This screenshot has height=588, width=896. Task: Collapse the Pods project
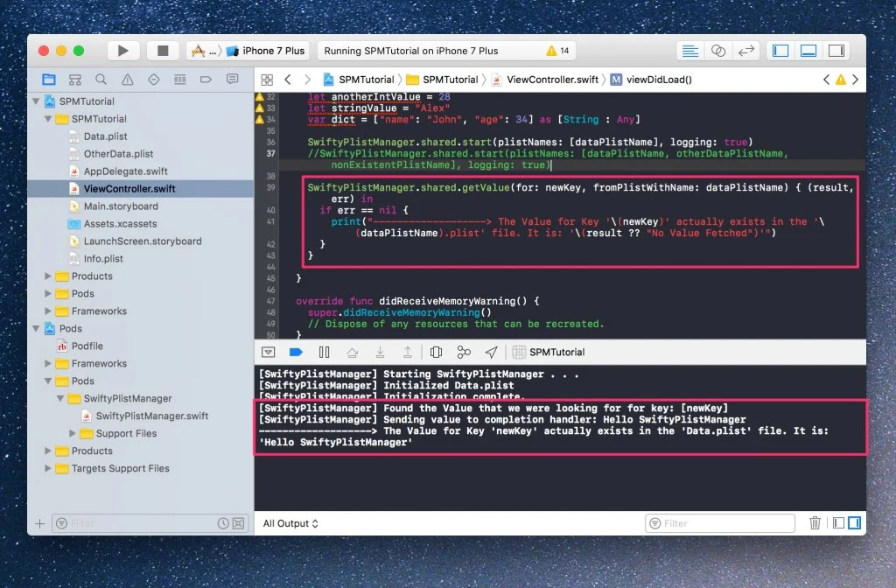36,329
